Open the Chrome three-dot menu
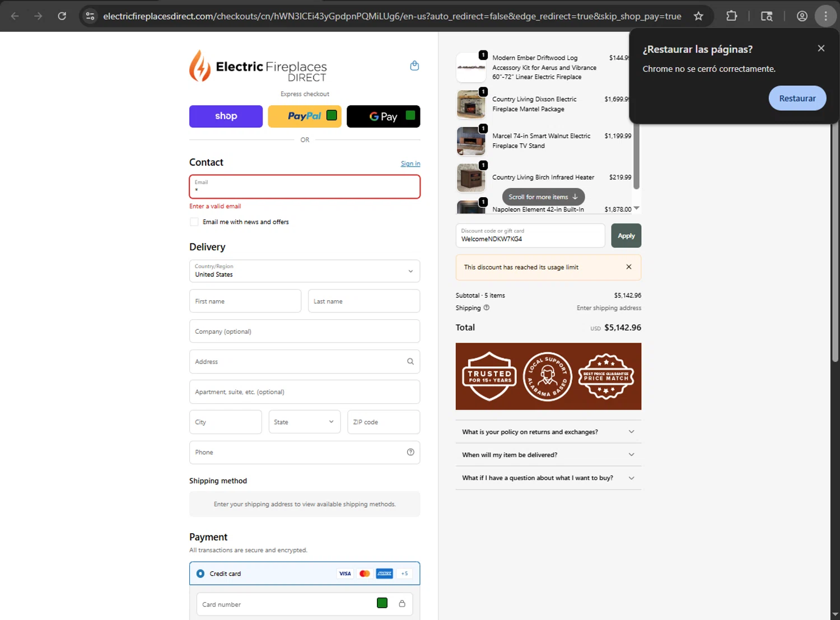This screenshot has width=840, height=620. click(825, 16)
